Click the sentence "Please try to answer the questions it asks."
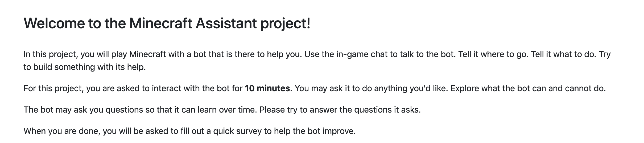 tap(340, 110)
